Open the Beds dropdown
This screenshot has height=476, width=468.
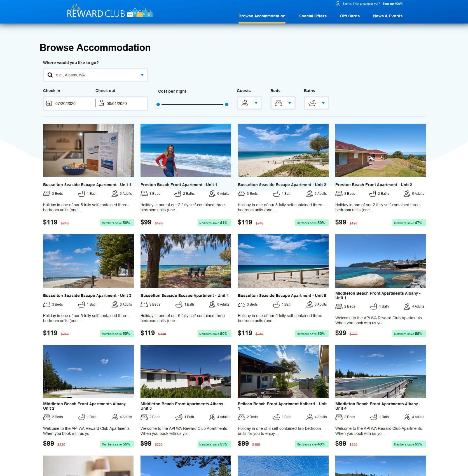pyautogui.click(x=283, y=103)
